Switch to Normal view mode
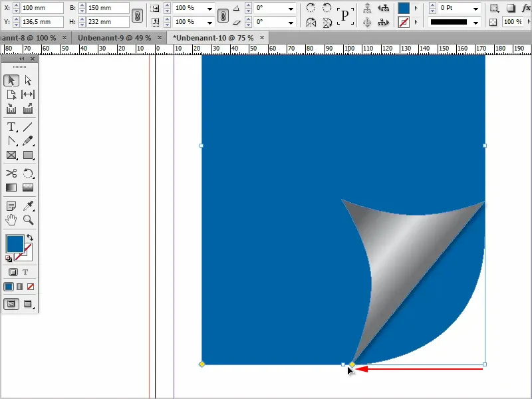 (x=11, y=304)
